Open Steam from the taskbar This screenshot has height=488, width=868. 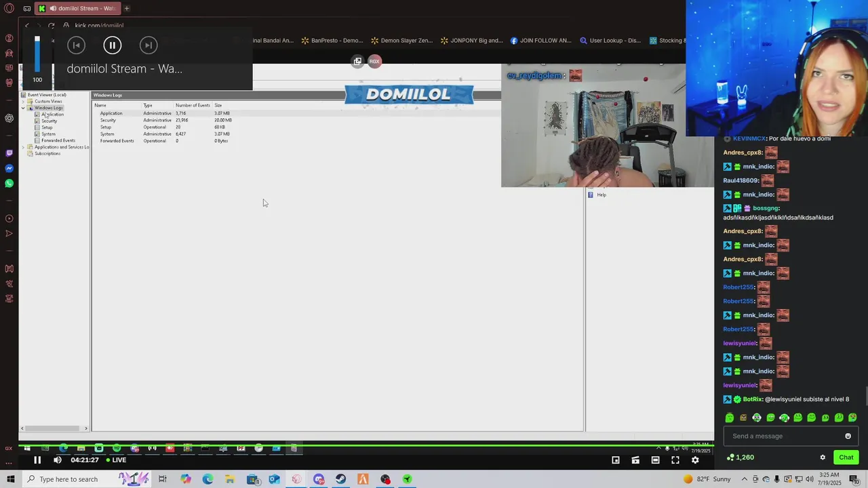[340, 479]
